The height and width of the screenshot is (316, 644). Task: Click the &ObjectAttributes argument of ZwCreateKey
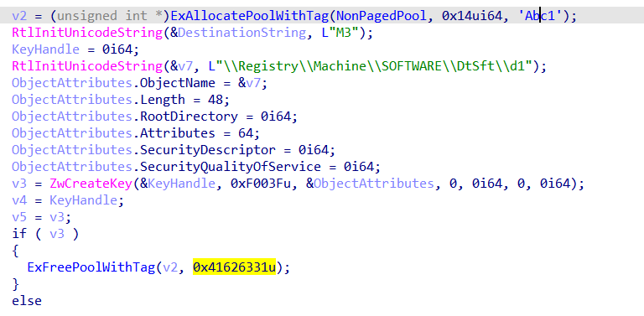(x=371, y=184)
